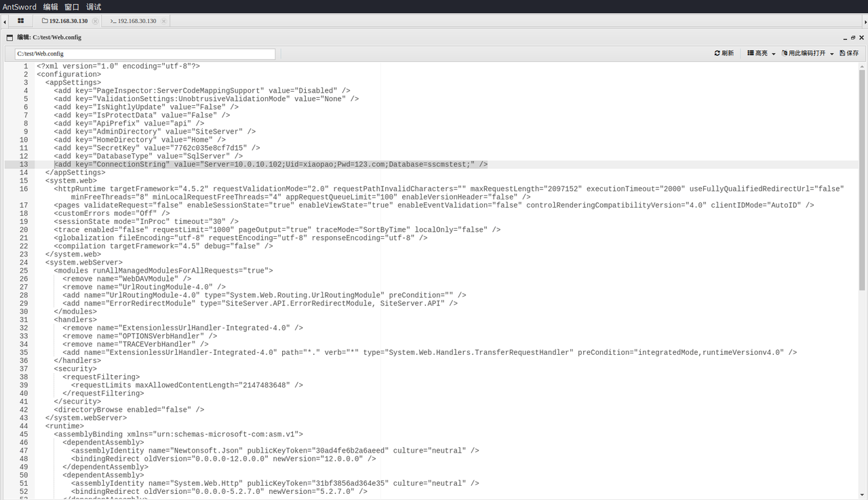This screenshot has width=868, height=500.
Task: Restore the Web.config editor panel size
Action: point(853,38)
